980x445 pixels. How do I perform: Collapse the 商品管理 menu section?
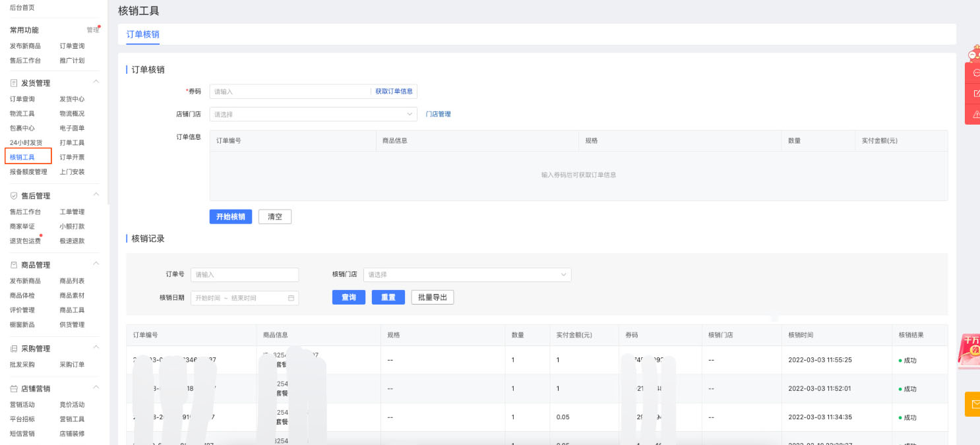click(x=96, y=264)
